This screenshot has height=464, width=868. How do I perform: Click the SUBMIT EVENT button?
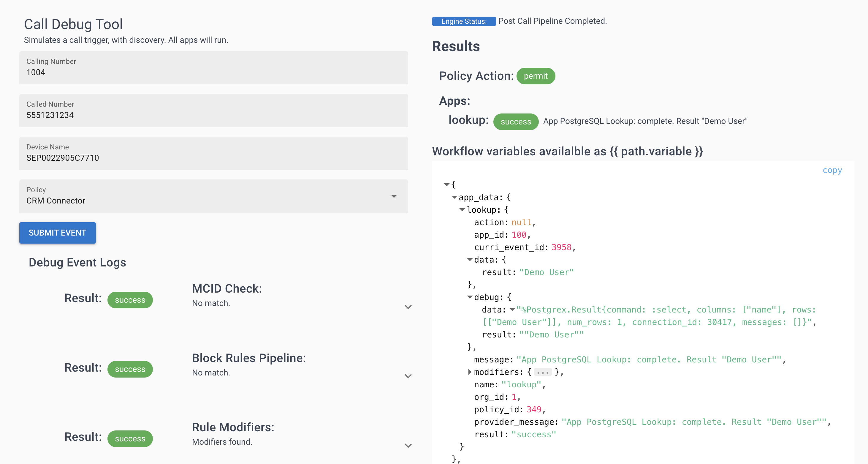[x=57, y=233]
